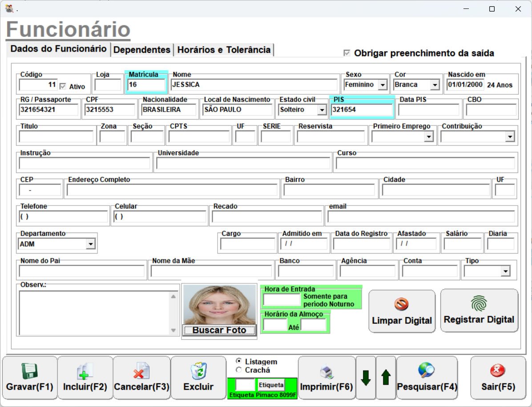Click Limpar Digital to clear fingerprint
Viewport: 532px width, 407px height.
pos(402,311)
